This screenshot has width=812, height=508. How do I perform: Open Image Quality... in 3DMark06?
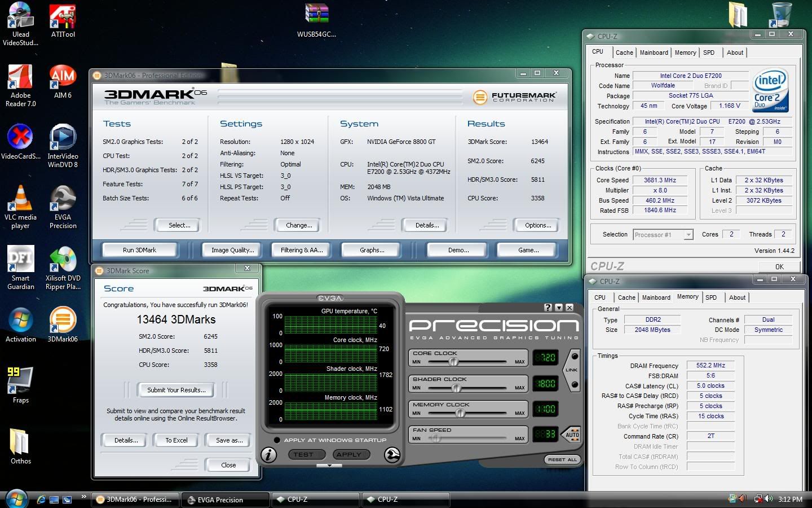click(x=232, y=250)
